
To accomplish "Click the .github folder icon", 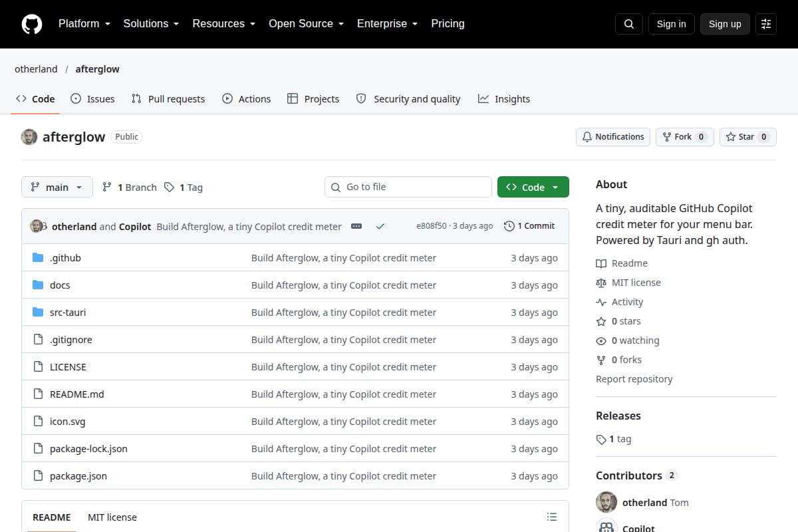I will (x=38, y=258).
